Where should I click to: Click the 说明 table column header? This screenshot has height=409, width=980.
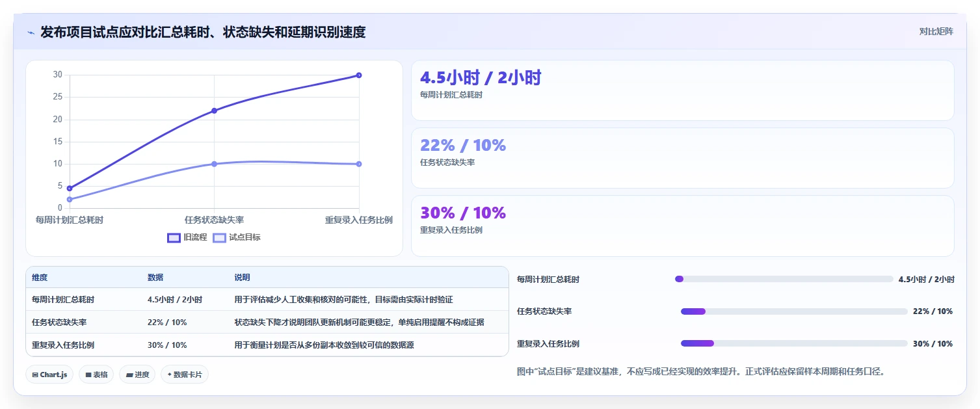click(x=243, y=278)
